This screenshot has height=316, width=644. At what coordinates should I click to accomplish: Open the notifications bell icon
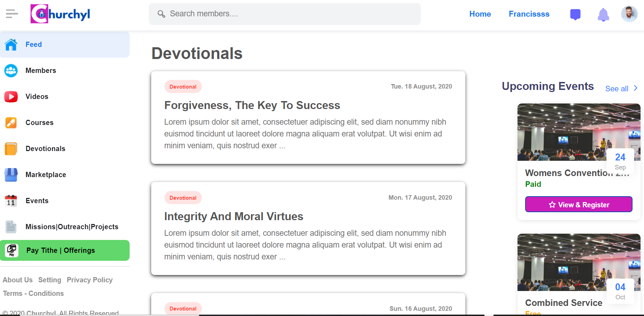[x=603, y=15]
